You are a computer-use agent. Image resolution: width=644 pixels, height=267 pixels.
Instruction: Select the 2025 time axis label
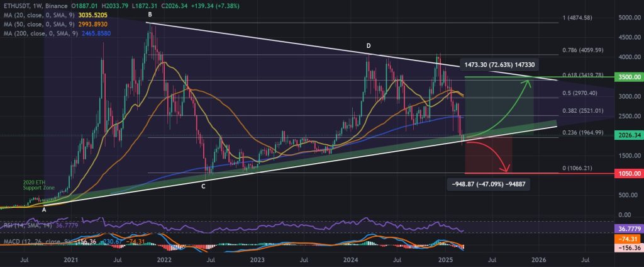[x=445, y=260]
